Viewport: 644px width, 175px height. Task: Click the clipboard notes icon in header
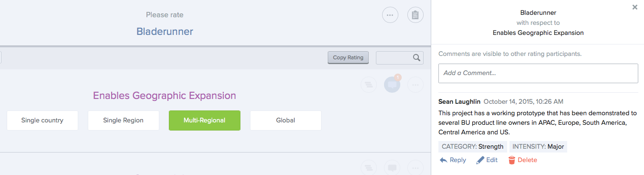click(415, 15)
